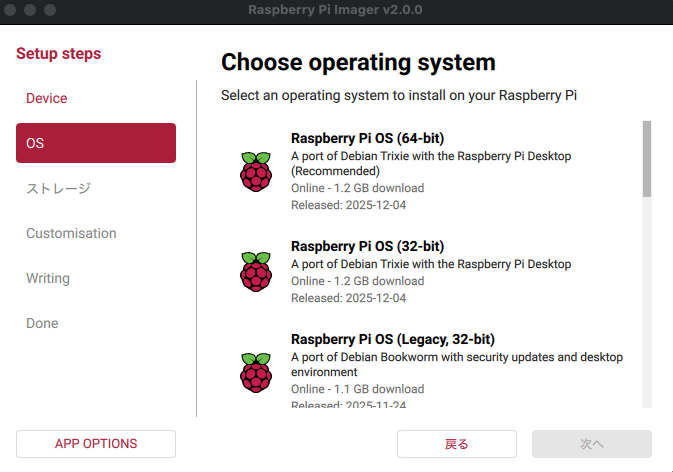Select the Raspberry Pi OS (Legacy, 32-bit) title
673x472 pixels.
392,339
